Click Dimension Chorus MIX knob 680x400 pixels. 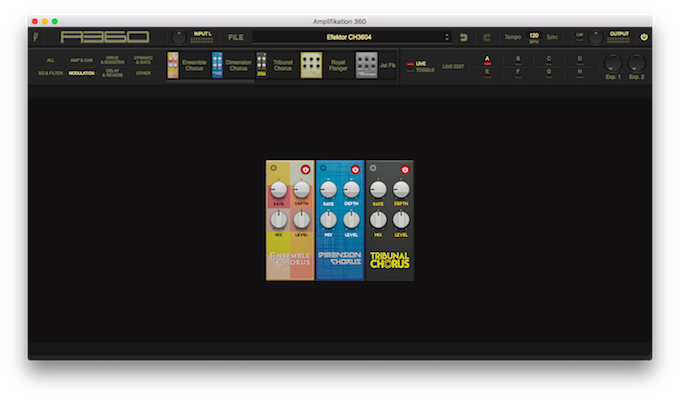(328, 220)
